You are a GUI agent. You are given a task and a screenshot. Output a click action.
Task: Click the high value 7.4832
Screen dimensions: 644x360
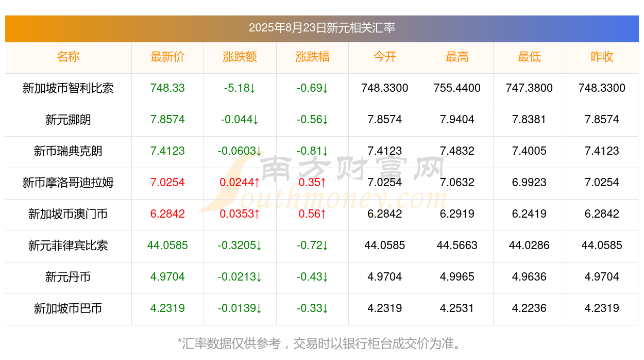(457, 151)
